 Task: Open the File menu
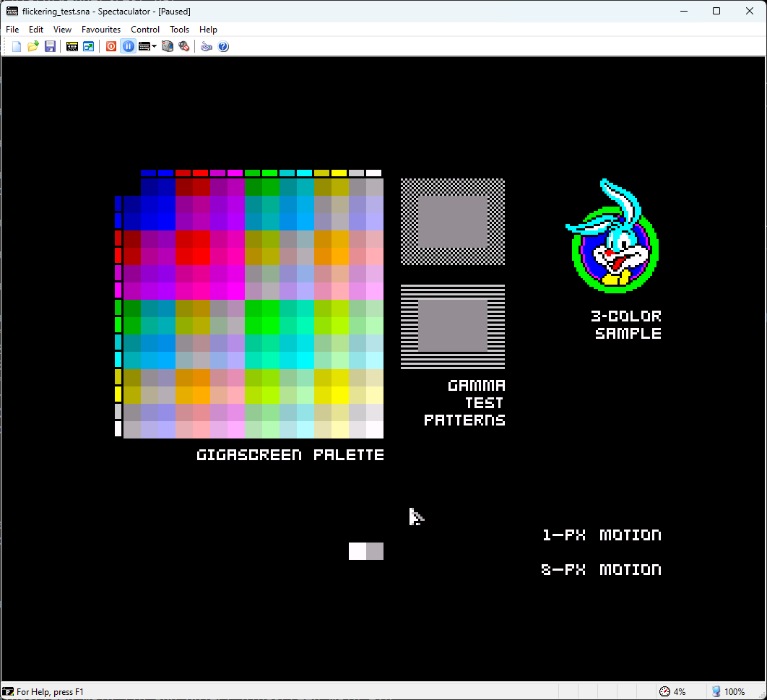click(12, 30)
